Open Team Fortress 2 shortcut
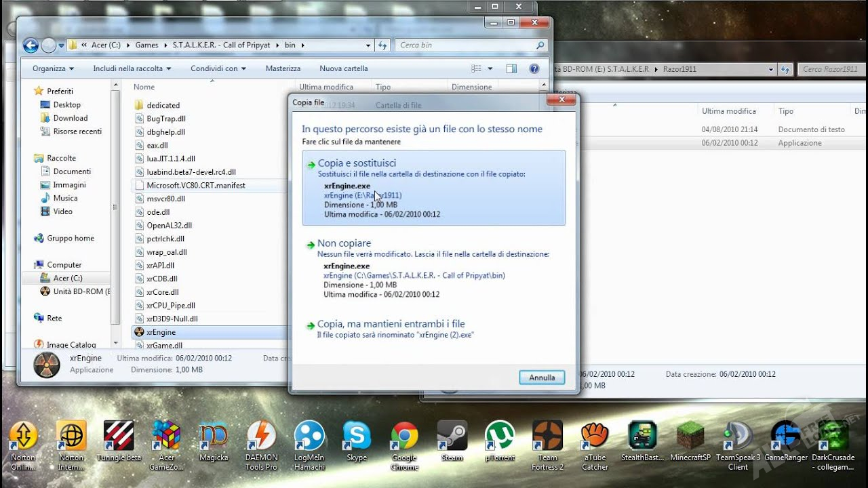 coord(547,436)
